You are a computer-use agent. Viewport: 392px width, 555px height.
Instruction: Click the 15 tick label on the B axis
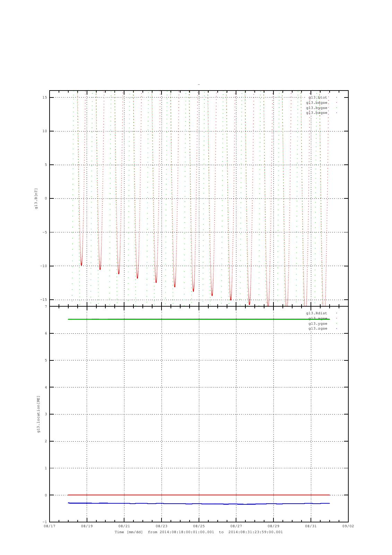pos(45,97)
